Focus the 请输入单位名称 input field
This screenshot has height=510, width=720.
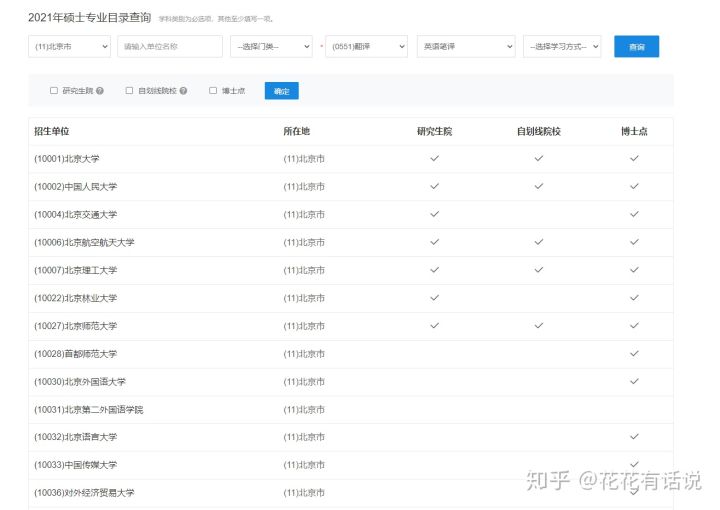170,46
